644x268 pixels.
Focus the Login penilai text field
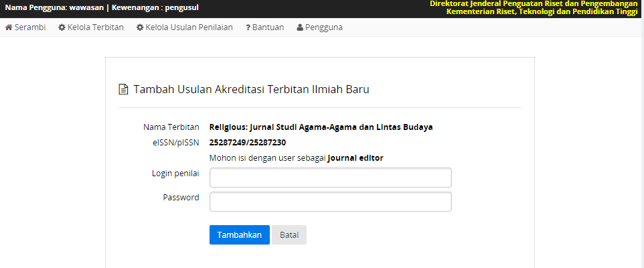[331, 178]
